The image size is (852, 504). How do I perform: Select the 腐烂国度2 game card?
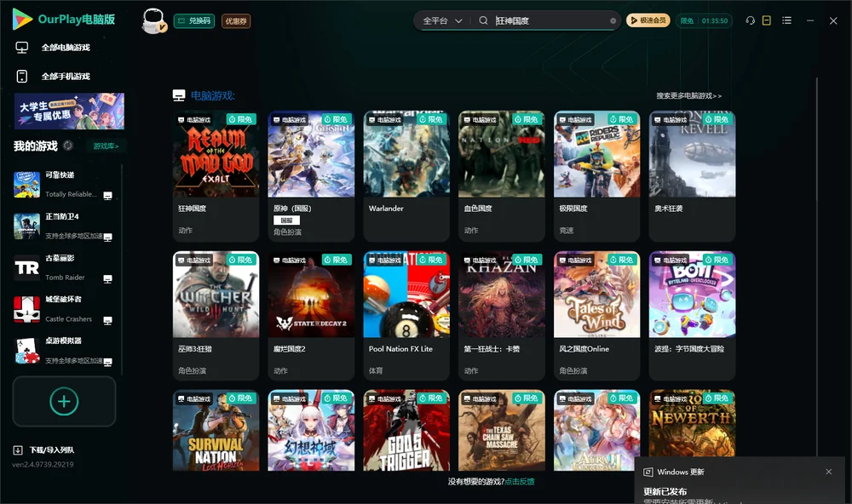(x=311, y=316)
